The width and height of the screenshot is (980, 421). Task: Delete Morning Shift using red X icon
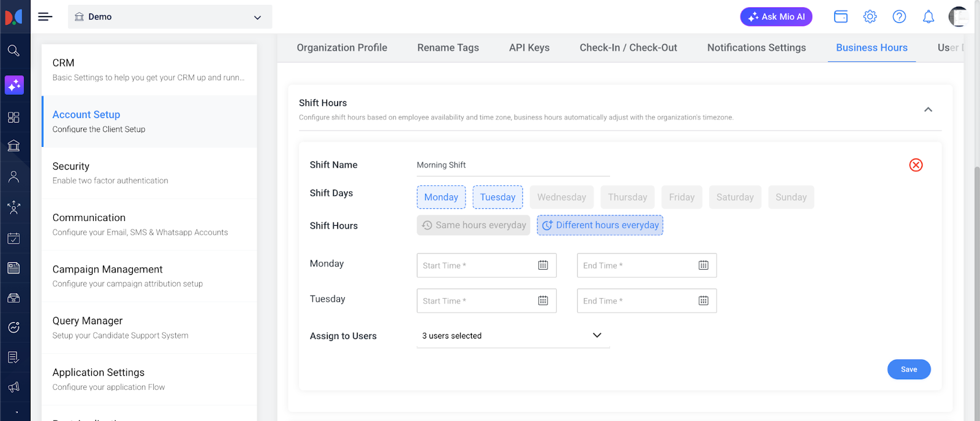click(x=916, y=165)
